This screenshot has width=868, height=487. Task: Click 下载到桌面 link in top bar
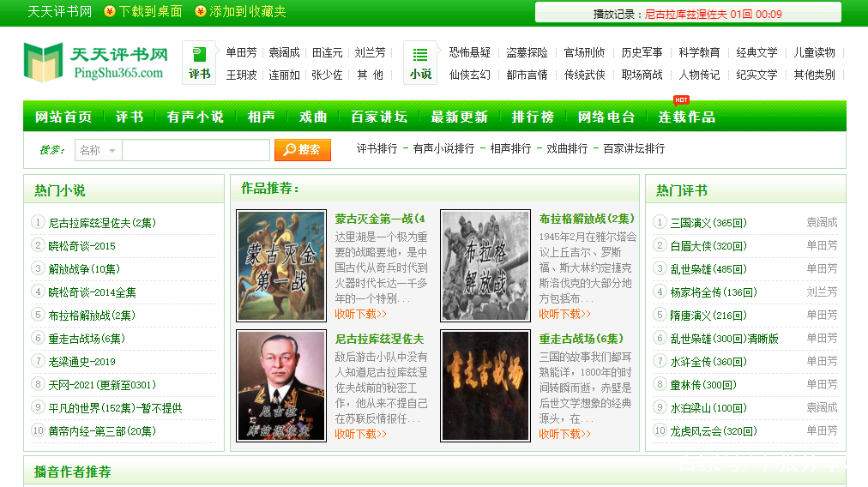(x=151, y=12)
